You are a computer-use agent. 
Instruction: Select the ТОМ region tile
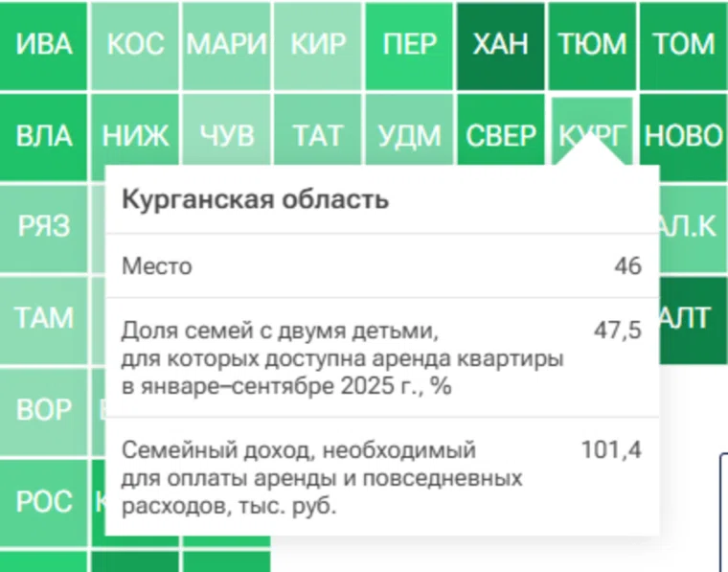click(683, 45)
